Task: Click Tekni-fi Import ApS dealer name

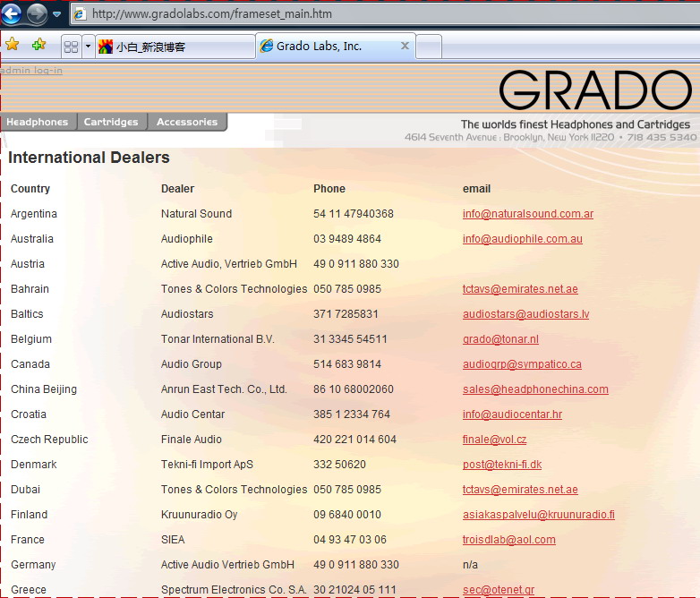Action: pyautogui.click(x=207, y=465)
